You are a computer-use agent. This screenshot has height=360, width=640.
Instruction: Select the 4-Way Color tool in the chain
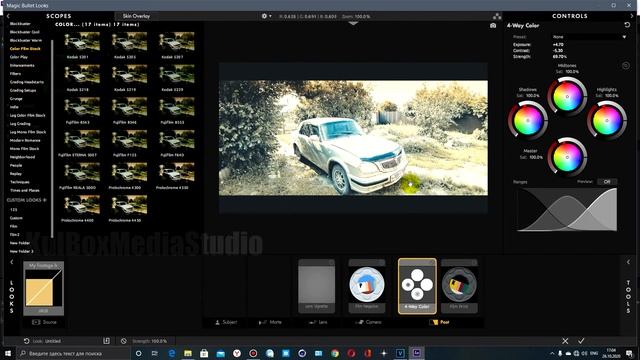(417, 286)
